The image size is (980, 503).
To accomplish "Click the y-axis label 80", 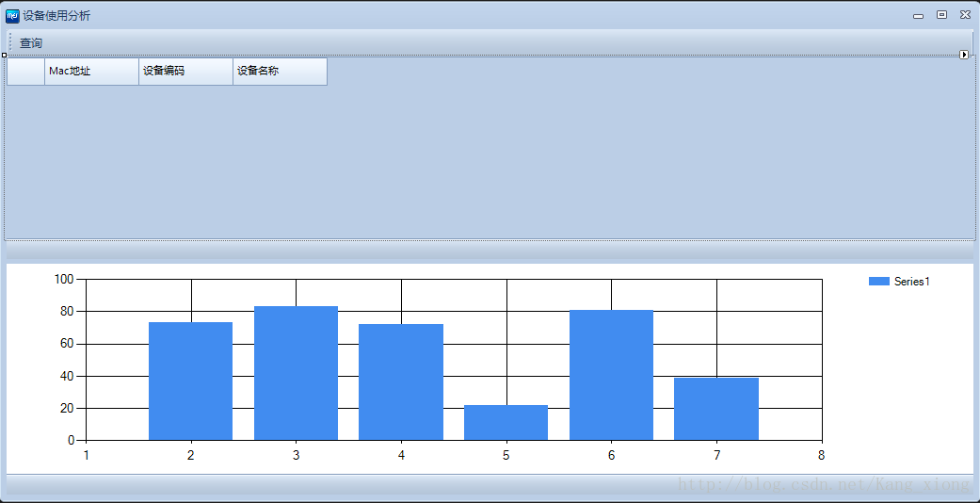I will tap(68, 312).
